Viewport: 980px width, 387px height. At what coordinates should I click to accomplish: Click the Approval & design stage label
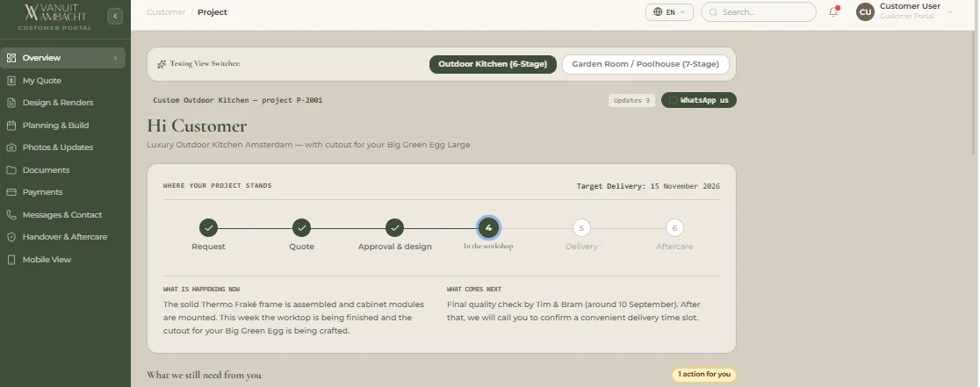tap(394, 247)
